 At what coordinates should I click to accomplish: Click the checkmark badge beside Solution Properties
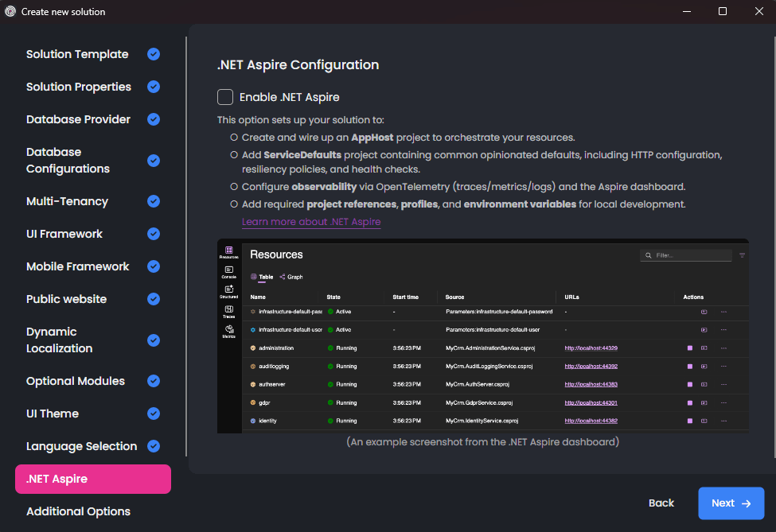[x=153, y=87]
